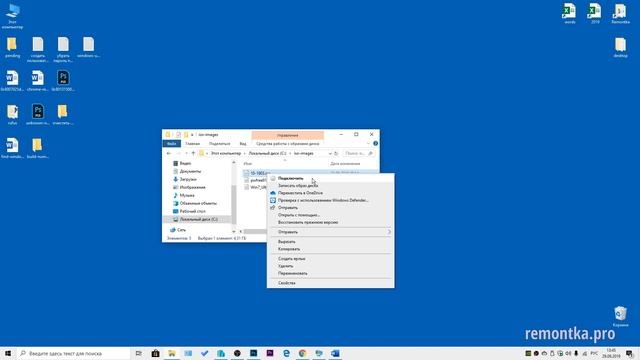Open Explorer help icon

pyautogui.click(x=376, y=144)
